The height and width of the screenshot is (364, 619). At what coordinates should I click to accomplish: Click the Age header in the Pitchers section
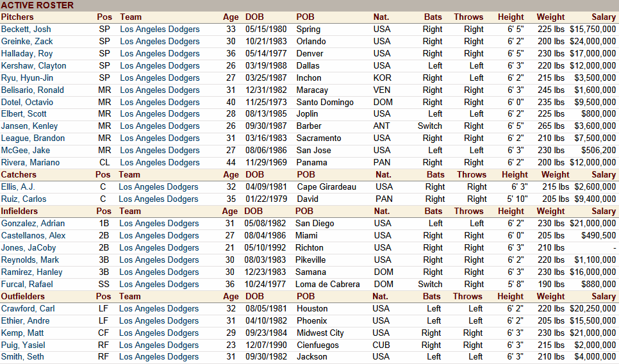[x=231, y=17]
